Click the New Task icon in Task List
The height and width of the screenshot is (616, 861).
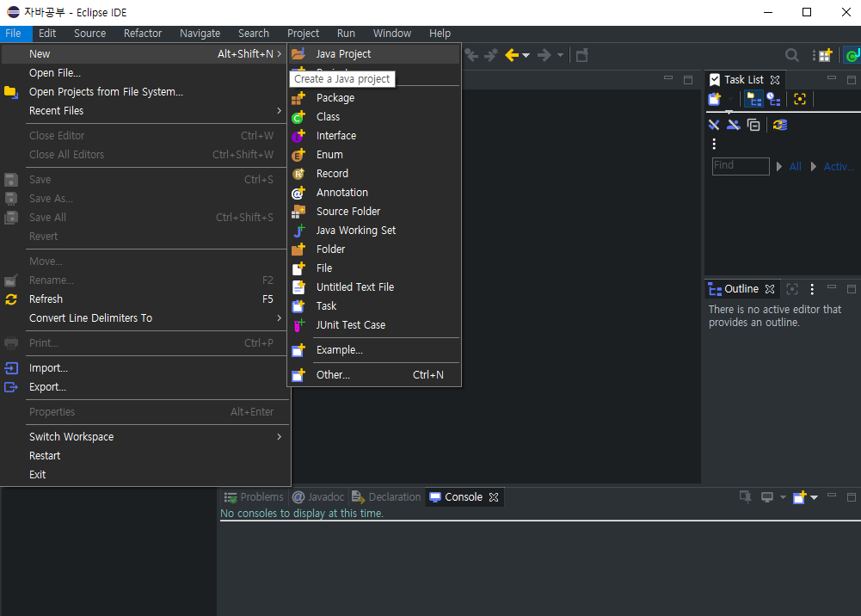pyautogui.click(x=715, y=100)
